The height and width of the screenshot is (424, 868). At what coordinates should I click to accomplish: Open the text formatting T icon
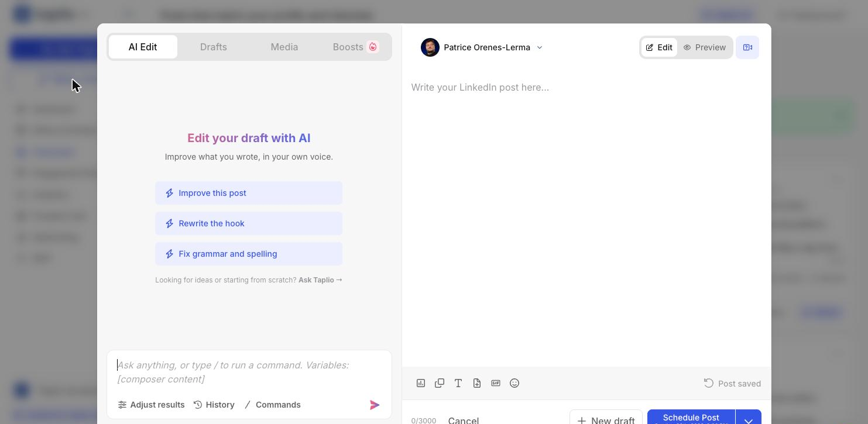458,383
